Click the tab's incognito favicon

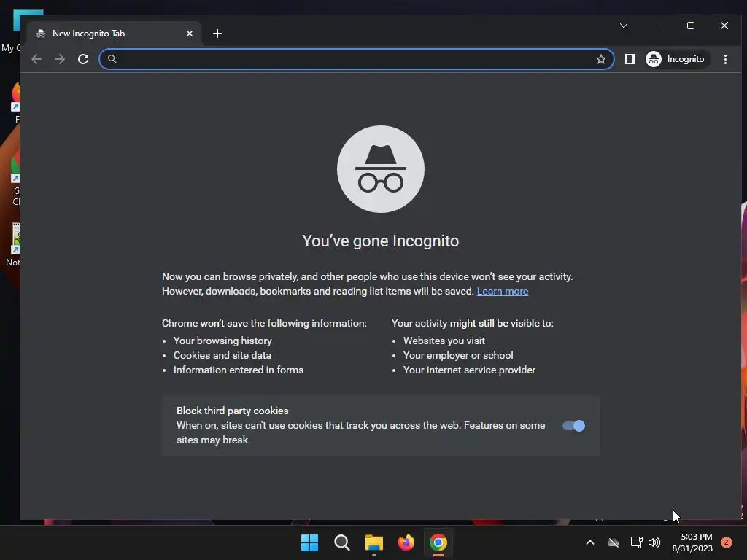41,34
